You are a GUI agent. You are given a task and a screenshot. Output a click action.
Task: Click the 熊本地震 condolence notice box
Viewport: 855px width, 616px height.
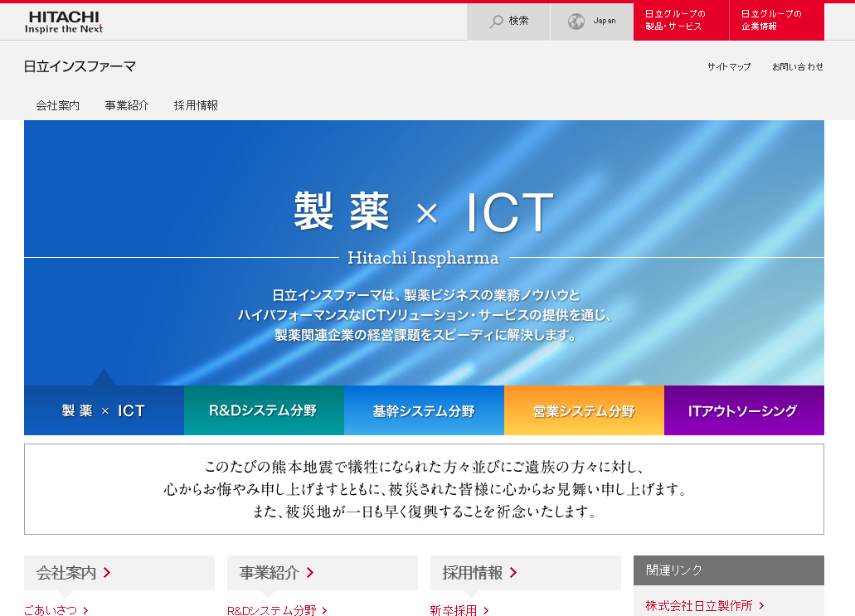(x=425, y=489)
